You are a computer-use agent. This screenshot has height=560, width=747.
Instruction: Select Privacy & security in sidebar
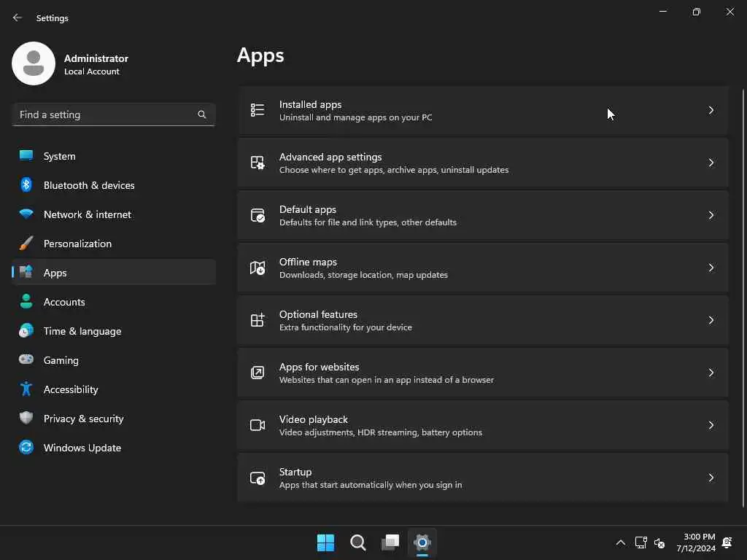coord(83,419)
